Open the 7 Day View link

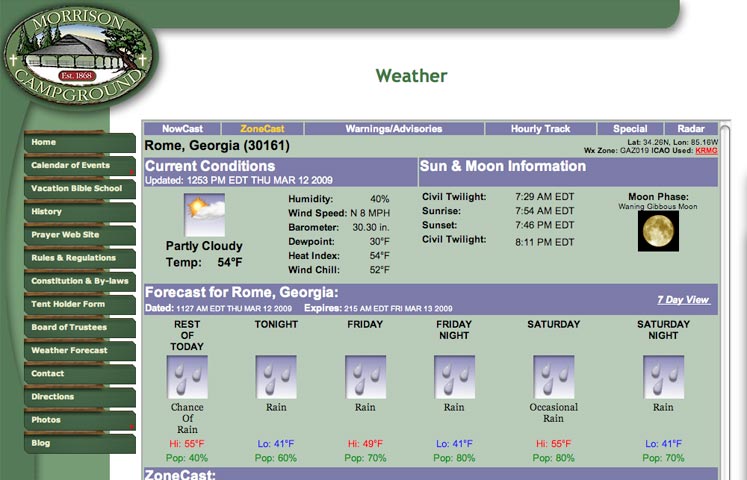[683, 300]
